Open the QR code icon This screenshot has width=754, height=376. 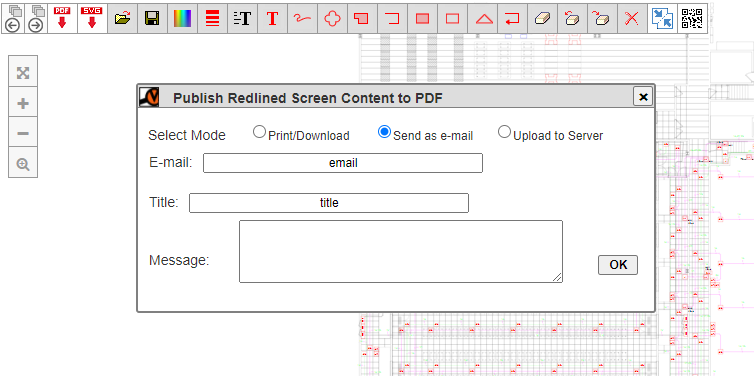tap(692, 18)
